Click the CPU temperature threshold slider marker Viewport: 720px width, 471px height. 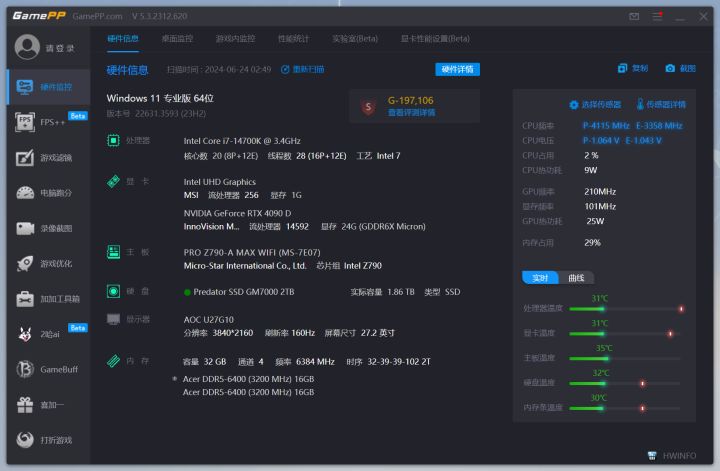coord(681,309)
